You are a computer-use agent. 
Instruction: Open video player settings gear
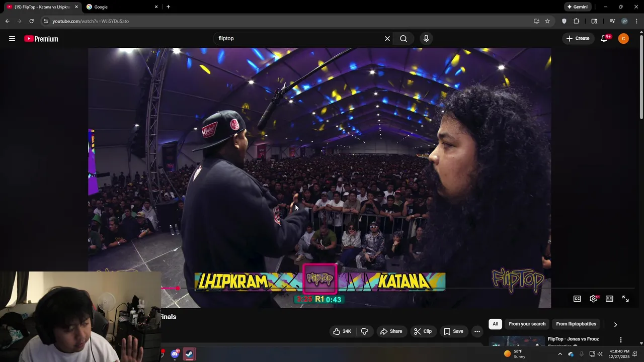tap(593, 299)
